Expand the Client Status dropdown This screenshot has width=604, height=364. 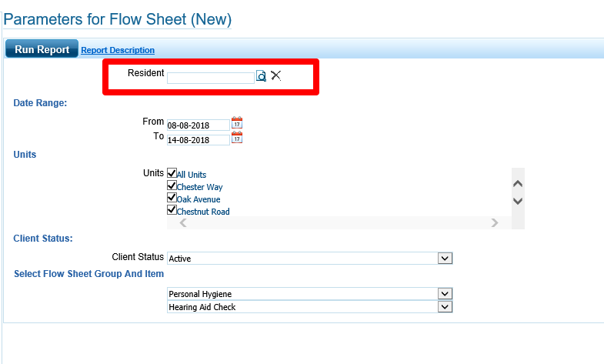(445, 258)
